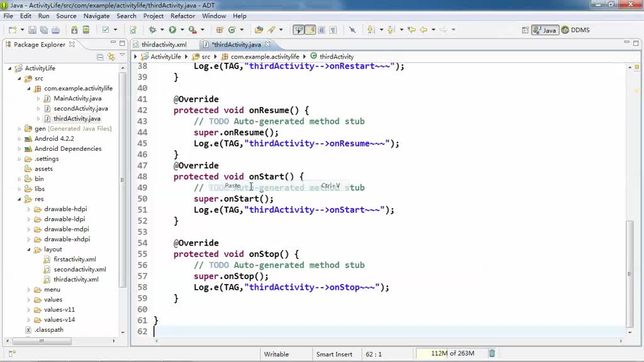The height and width of the screenshot is (362, 644).
Task: Open the Run dropdown arrow
Action: 182,30
